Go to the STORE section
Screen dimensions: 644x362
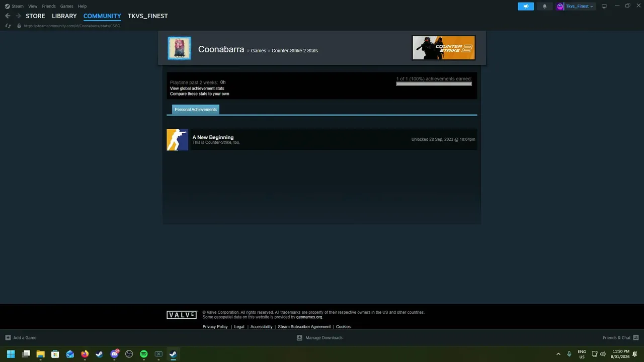point(35,16)
